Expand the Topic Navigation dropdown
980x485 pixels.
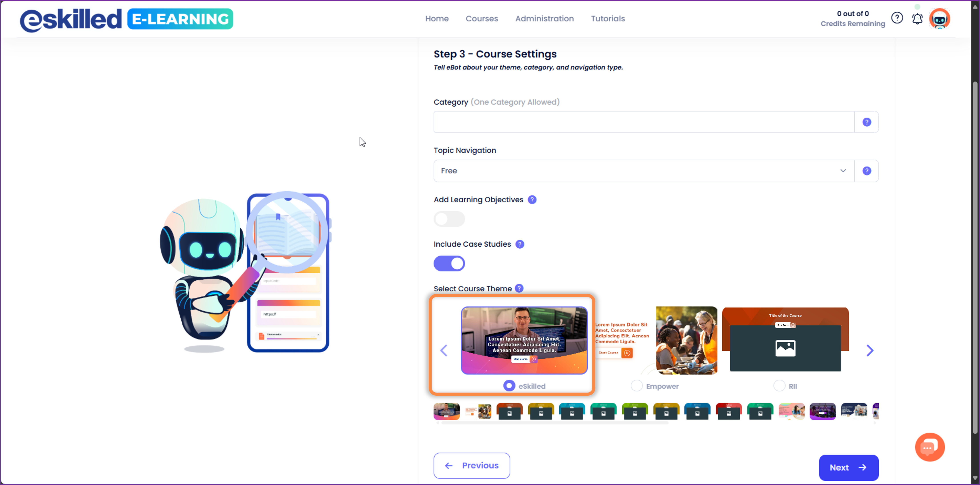click(644, 171)
